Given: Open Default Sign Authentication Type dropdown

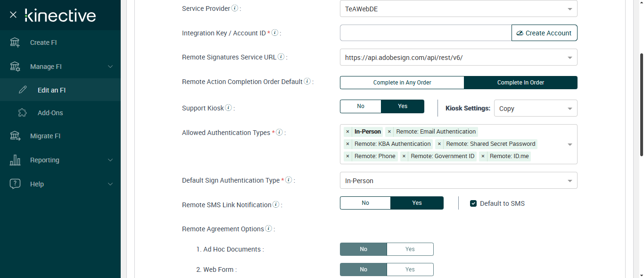Looking at the screenshot, I should tap(458, 181).
